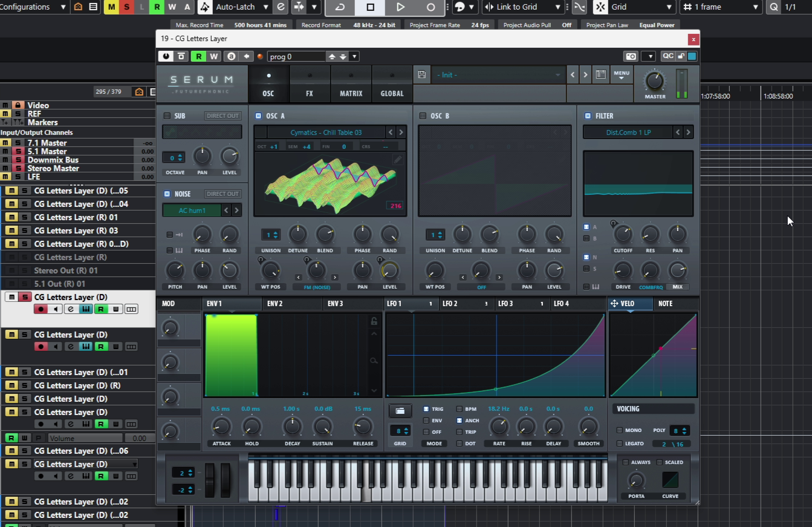The width and height of the screenshot is (812, 527).
Task: Enable plugin Write automation W button
Action: (213, 56)
